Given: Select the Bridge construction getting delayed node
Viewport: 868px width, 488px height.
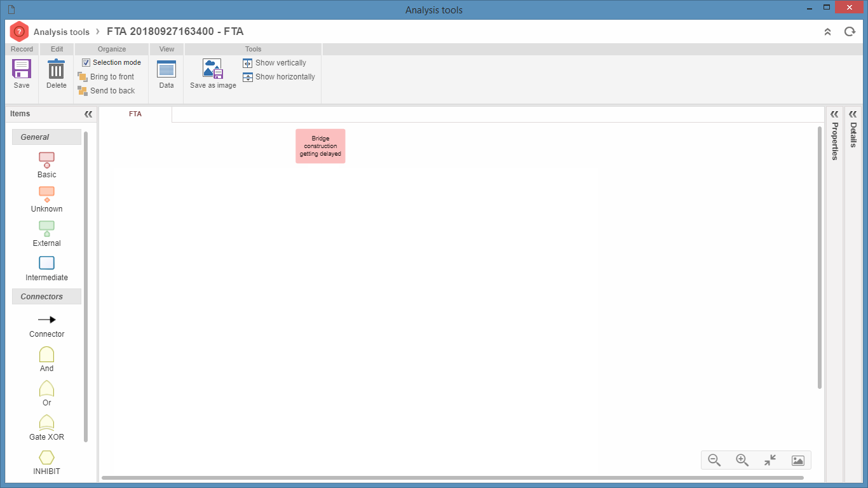Looking at the screenshot, I should pos(320,146).
